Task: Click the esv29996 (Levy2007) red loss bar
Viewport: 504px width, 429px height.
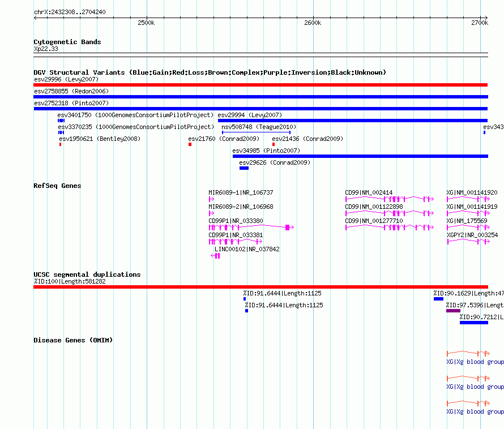Action: (x=260, y=85)
